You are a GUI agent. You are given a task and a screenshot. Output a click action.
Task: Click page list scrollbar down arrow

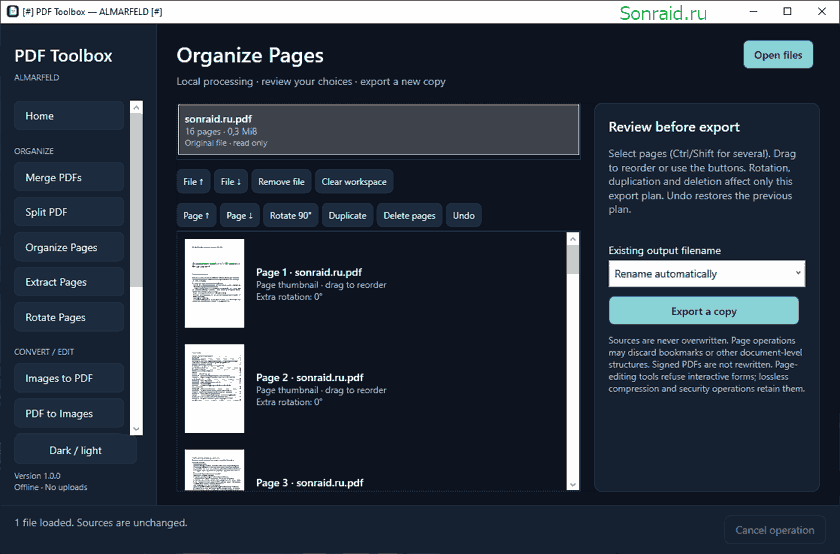(573, 484)
